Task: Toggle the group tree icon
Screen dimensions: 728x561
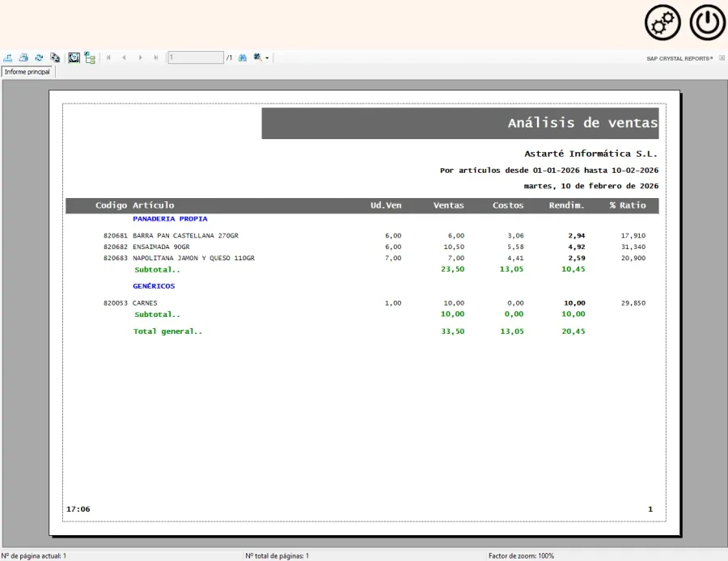Action: [90, 57]
